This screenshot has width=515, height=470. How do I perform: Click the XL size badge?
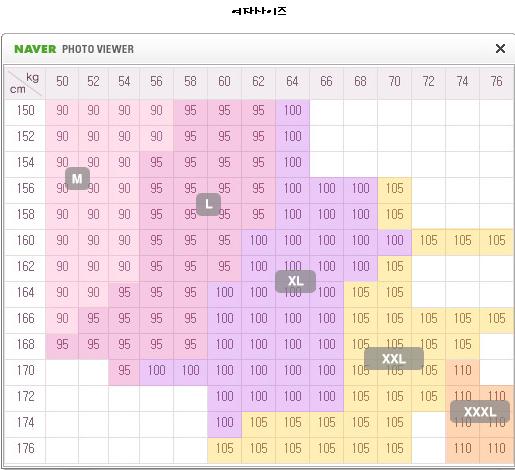[x=295, y=281]
